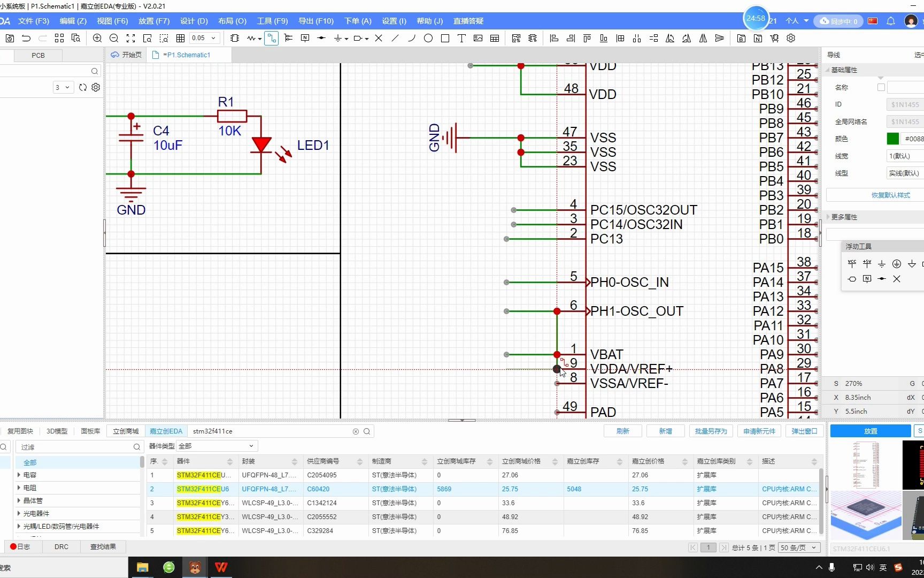The width and height of the screenshot is (924, 578).
Task: Open the DRC tab at the bottom
Action: (x=61, y=546)
